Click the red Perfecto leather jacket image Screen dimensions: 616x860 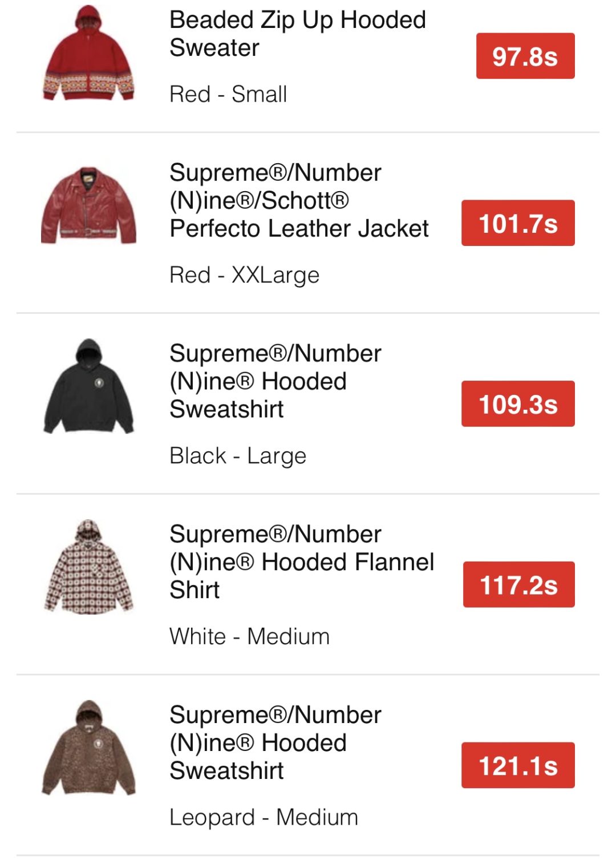click(88, 205)
